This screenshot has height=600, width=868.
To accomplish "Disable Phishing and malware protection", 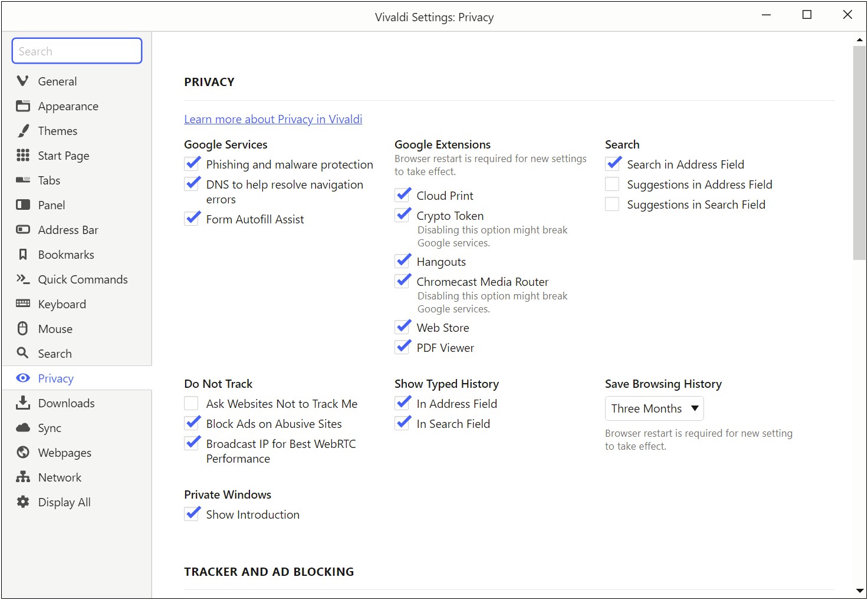I will [x=192, y=164].
